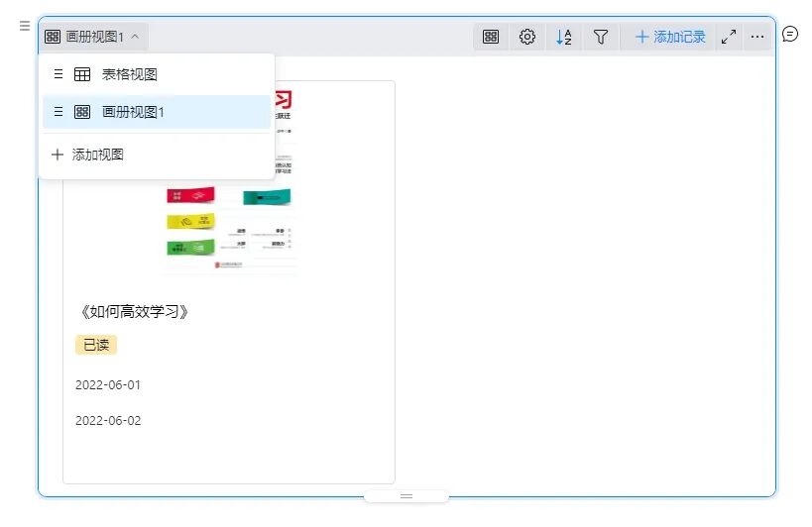Click the drag handle beside 表格视图
This screenshot has height=527, width=812.
point(58,74)
